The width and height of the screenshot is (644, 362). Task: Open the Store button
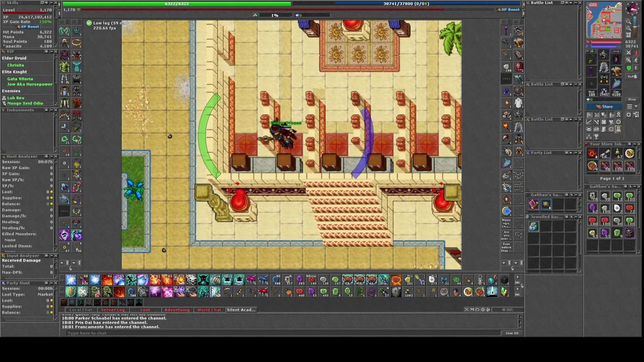click(x=604, y=107)
